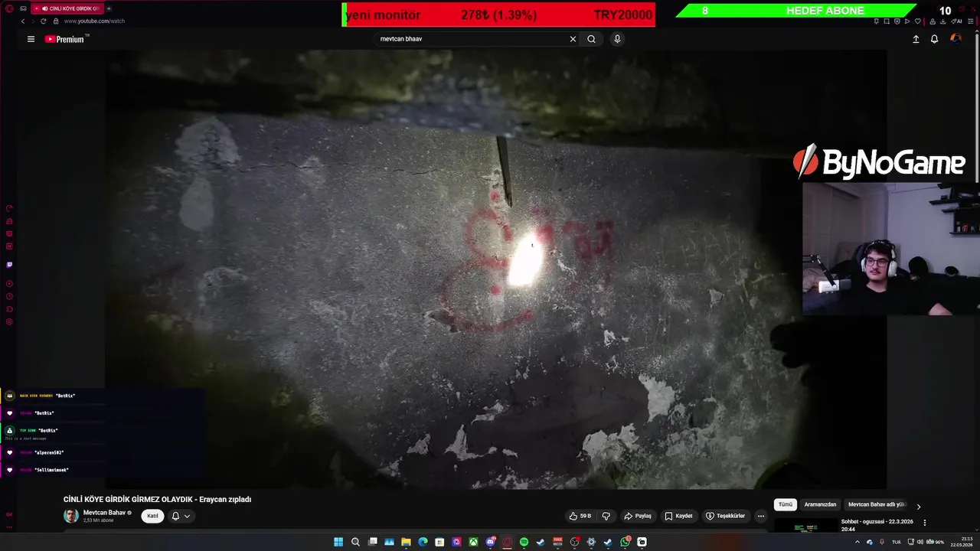Open Opera GX menu logo
This screenshot has height=551, width=980.
9,8
